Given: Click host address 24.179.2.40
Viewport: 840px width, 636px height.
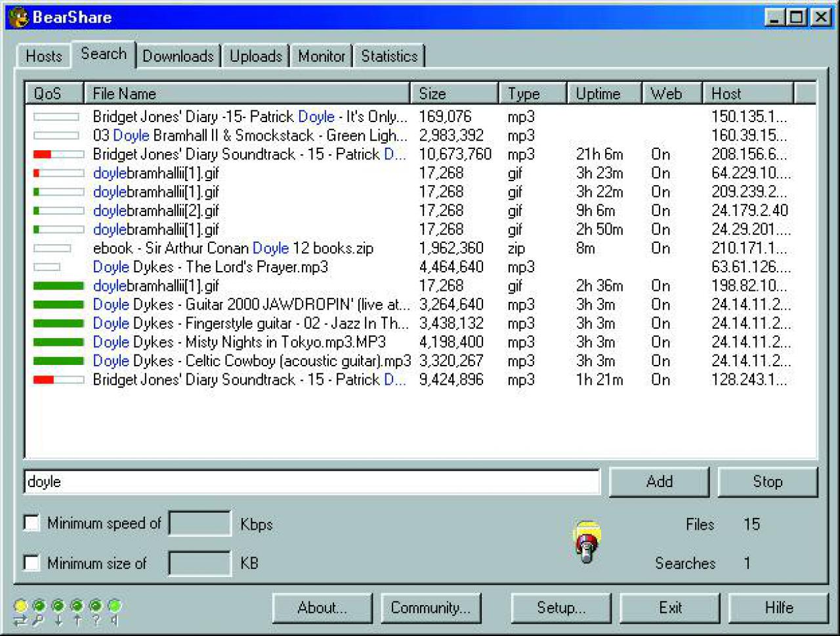Looking at the screenshot, I should tap(750, 211).
